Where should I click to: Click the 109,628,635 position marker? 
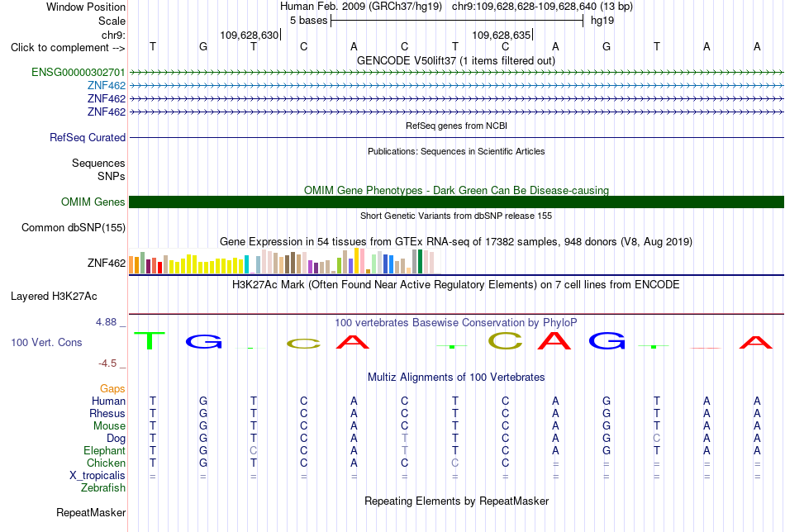(502, 35)
